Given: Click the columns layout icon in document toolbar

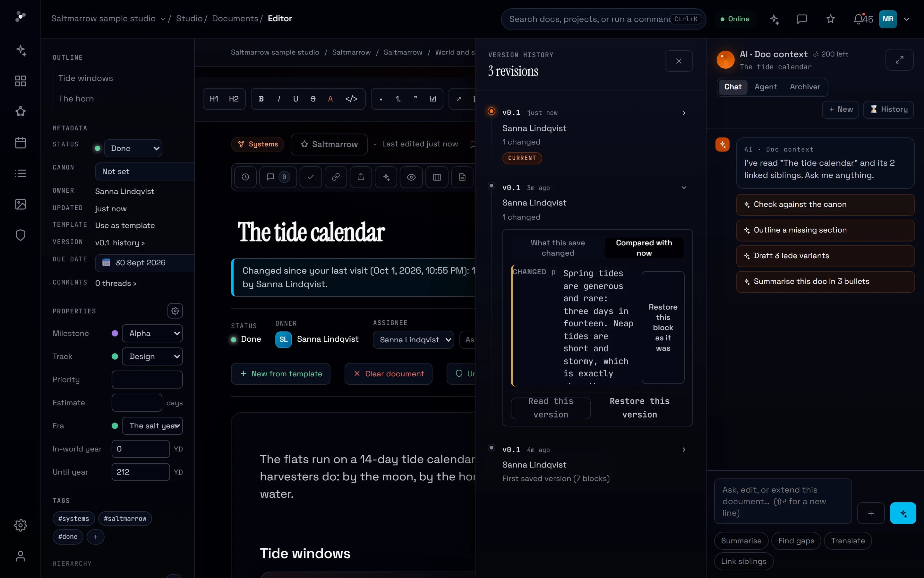Looking at the screenshot, I should (437, 177).
